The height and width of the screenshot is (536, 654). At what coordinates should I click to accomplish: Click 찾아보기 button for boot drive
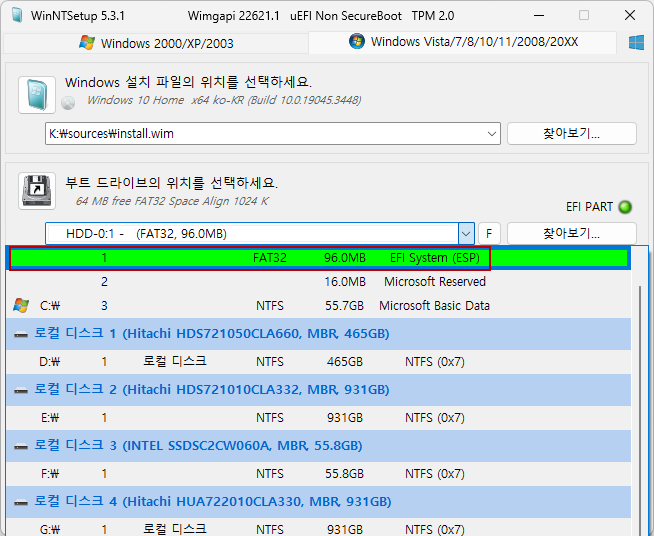tap(572, 233)
